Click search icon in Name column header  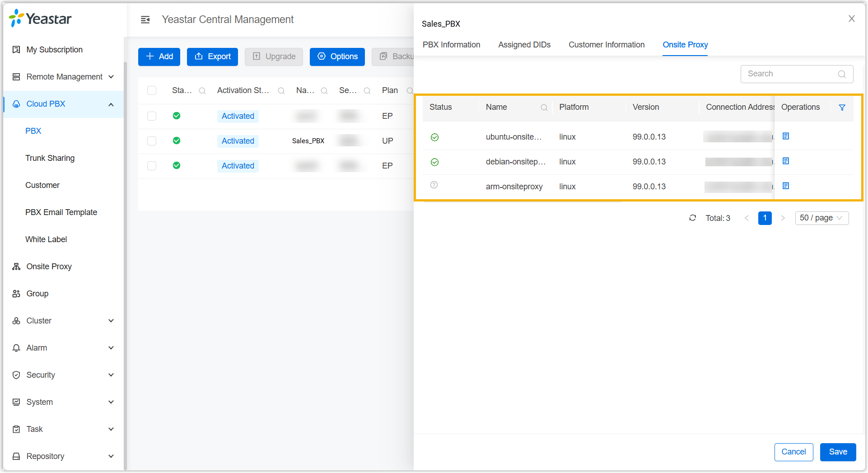point(544,108)
